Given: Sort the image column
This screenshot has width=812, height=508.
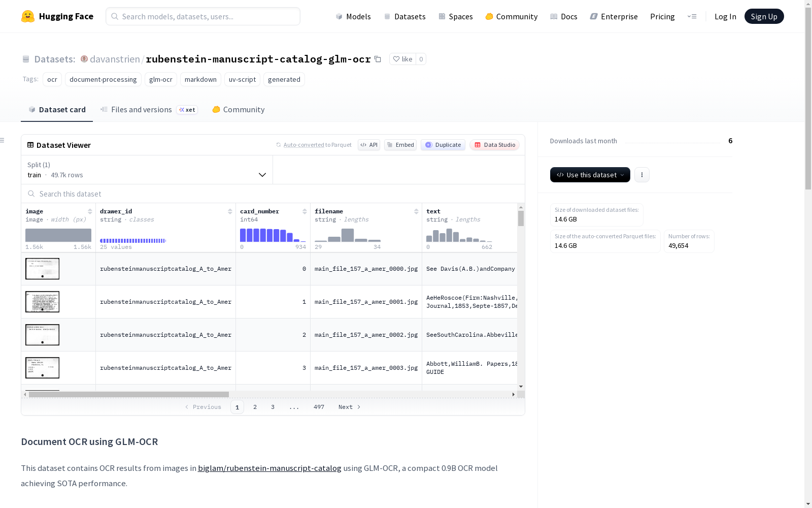Looking at the screenshot, I should point(90,211).
